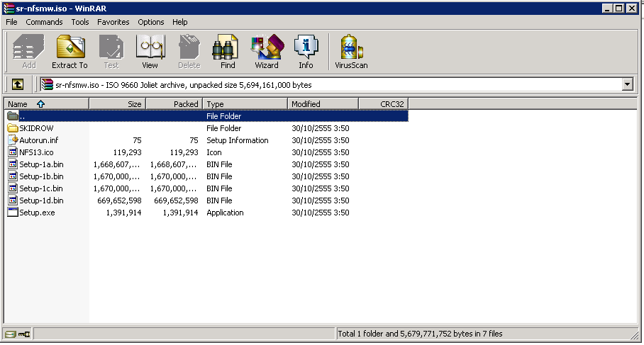The width and height of the screenshot is (644, 345).
Task: Open the Favorites menu
Action: 113,22
